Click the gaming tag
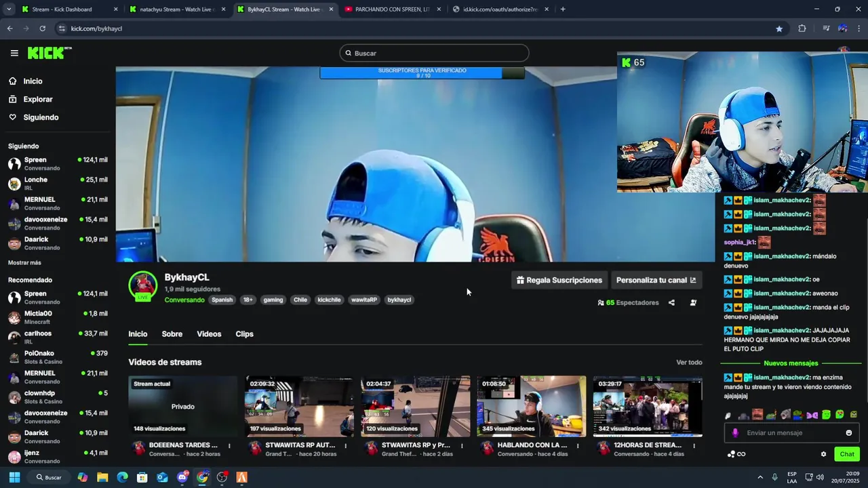 pyautogui.click(x=273, y=300)
